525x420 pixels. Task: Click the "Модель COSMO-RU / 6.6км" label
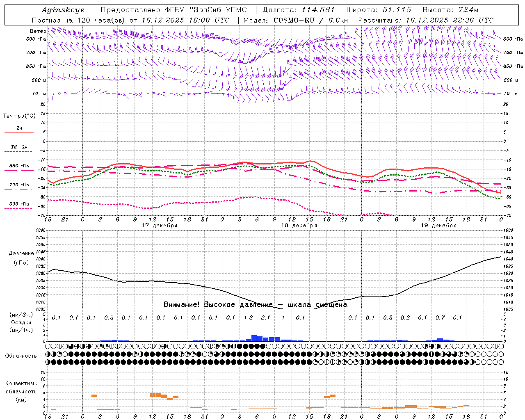click(x=296, y=20)
